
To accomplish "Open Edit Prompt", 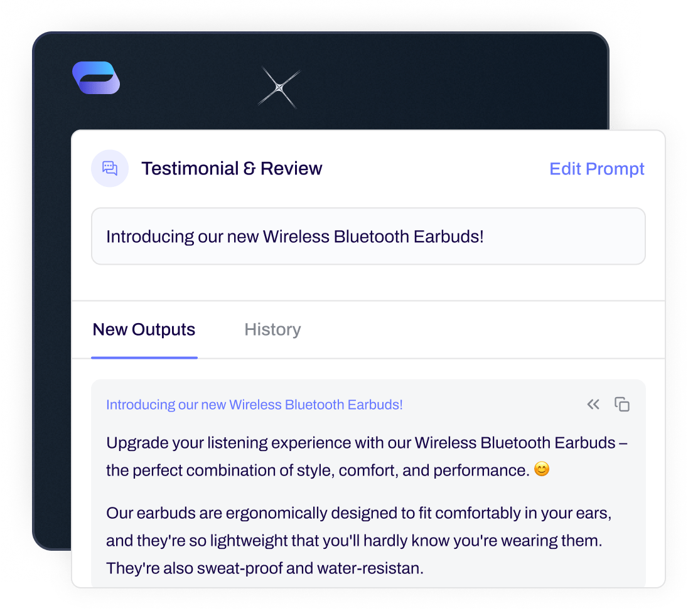I will [x=596, y=169].
